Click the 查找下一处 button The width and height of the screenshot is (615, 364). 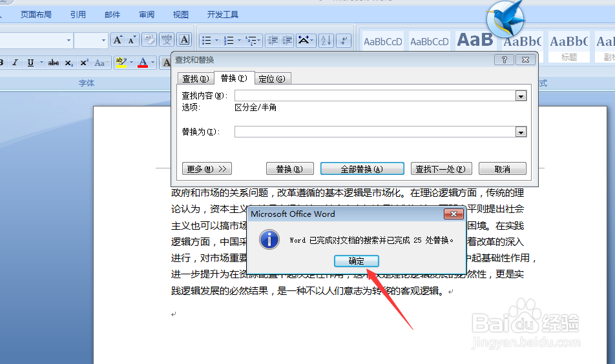[441, 169]
